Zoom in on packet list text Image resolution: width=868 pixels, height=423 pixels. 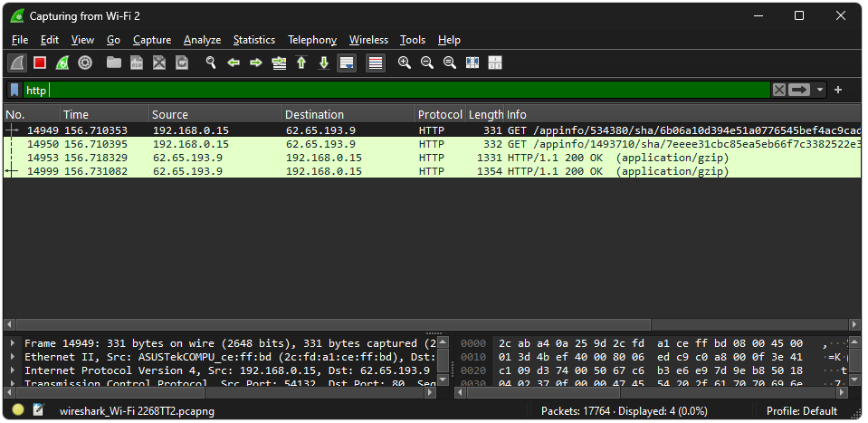click(x=405, y=63)
